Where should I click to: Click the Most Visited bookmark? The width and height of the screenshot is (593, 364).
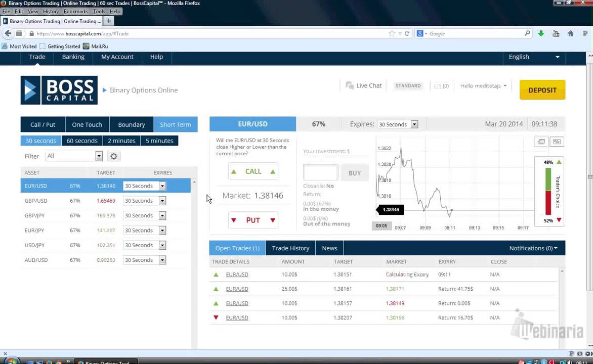click(x=19, y=46)
